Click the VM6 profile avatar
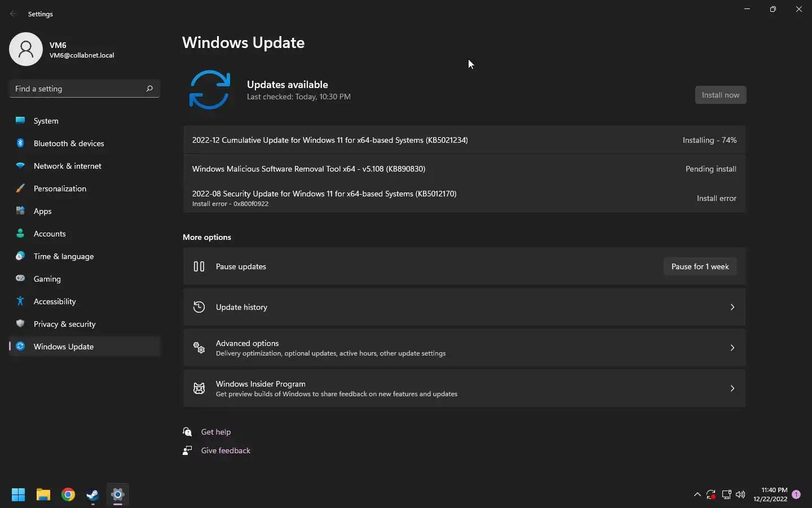This screenshot has height=508, width=812. tap(26, 49)
